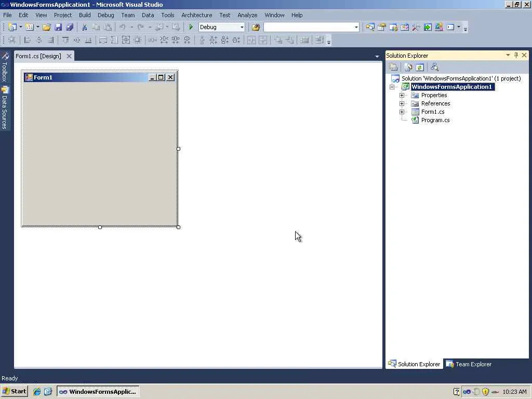Open the Debug configuration dropdown
The image size is (532, 399).
pos(242,27)
